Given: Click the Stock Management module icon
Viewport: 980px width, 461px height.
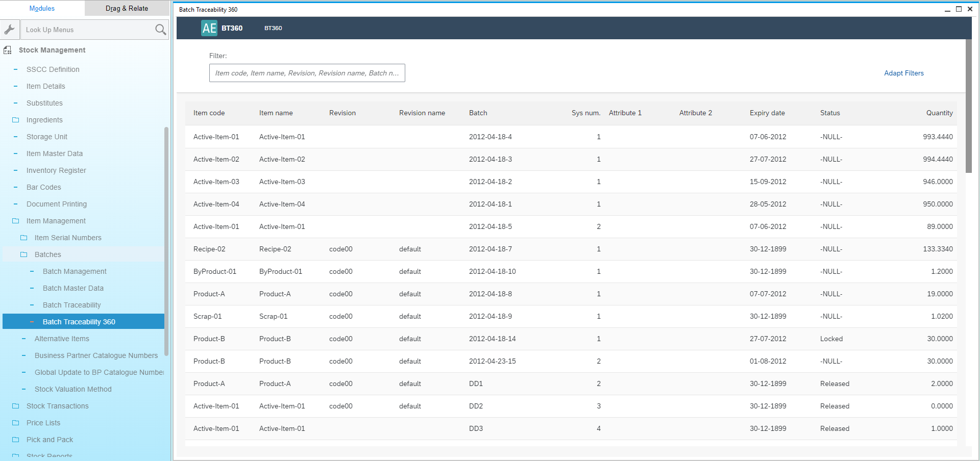Looking at the screenshot, I should coord(7,50).
